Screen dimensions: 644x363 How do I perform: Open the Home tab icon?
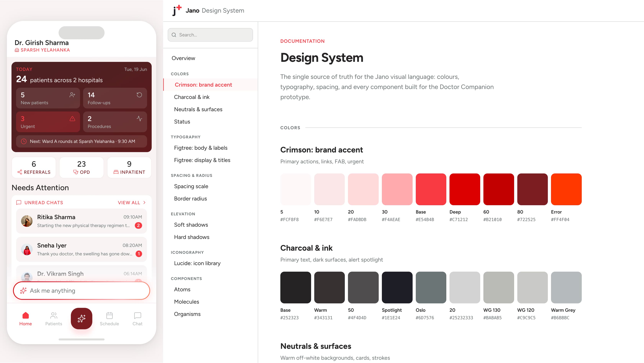click(25, 315)
